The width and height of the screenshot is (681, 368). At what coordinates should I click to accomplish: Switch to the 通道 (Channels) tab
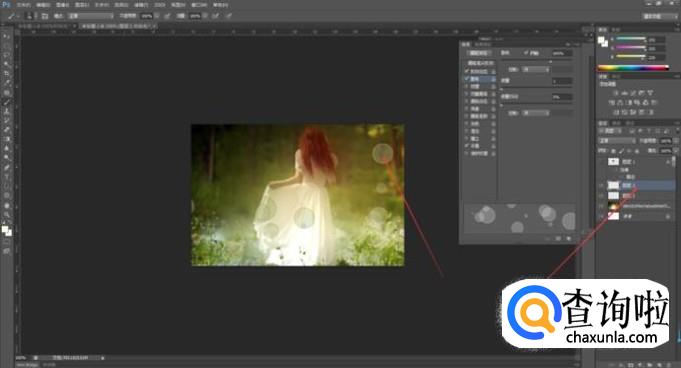(616, 123)
